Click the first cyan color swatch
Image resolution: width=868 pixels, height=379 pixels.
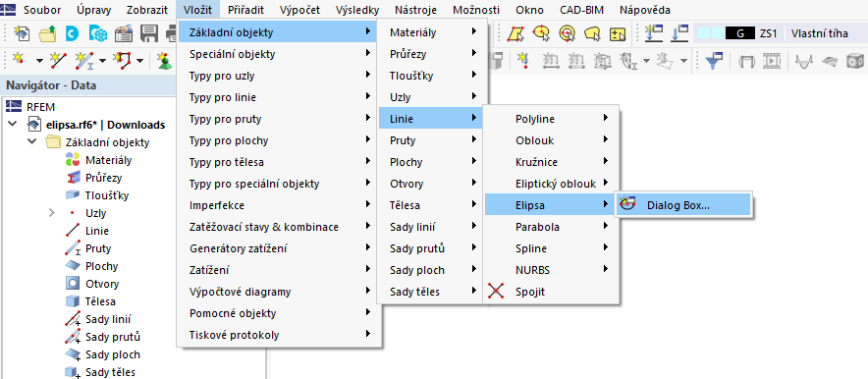click(x=704, y=33)
